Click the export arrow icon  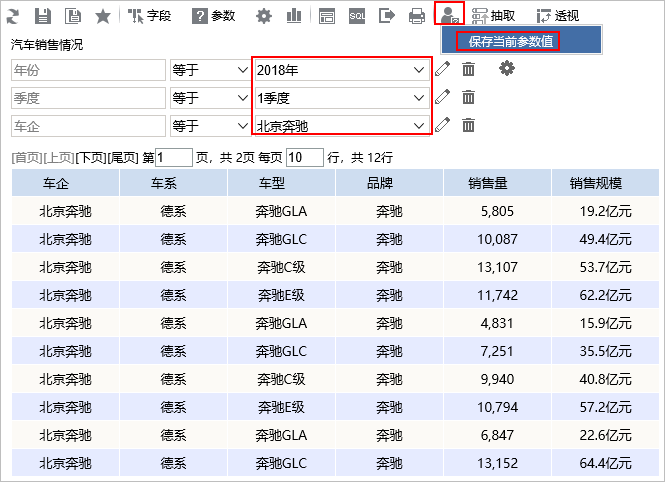386,16
